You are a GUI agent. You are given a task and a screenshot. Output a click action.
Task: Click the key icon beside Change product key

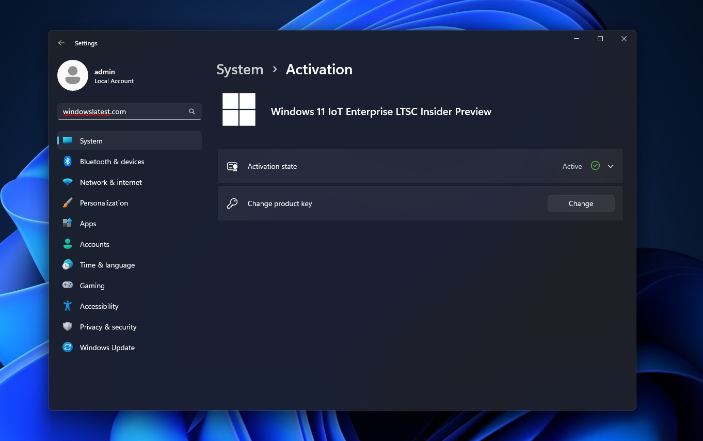232,203
